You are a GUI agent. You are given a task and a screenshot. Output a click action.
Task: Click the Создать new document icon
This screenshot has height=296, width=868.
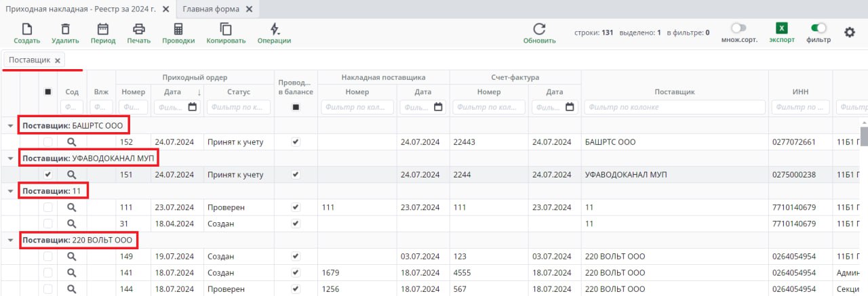point(27,29)
